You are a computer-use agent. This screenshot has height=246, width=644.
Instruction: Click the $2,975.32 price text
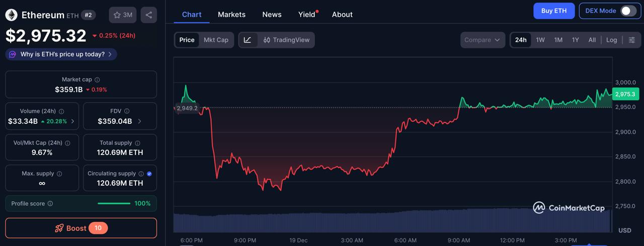(x=46, y=36)
